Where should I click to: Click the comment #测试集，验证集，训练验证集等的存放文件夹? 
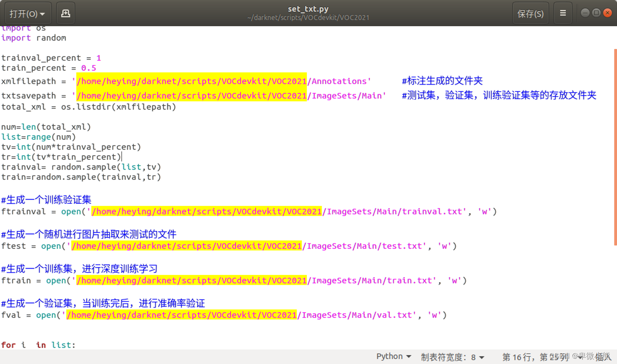[x=499, y=95]
